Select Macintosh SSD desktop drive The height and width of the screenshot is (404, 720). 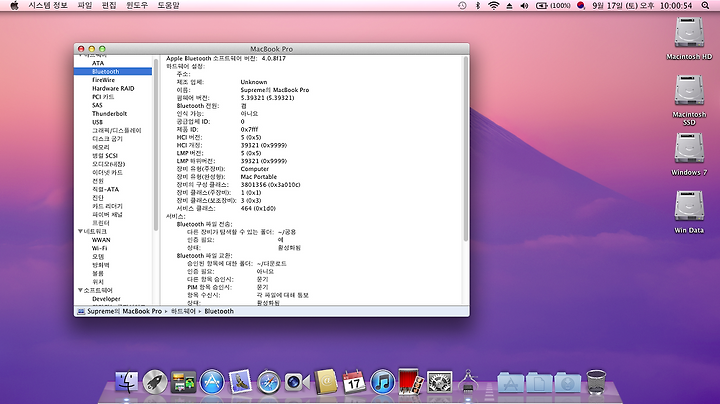[689, 100]
